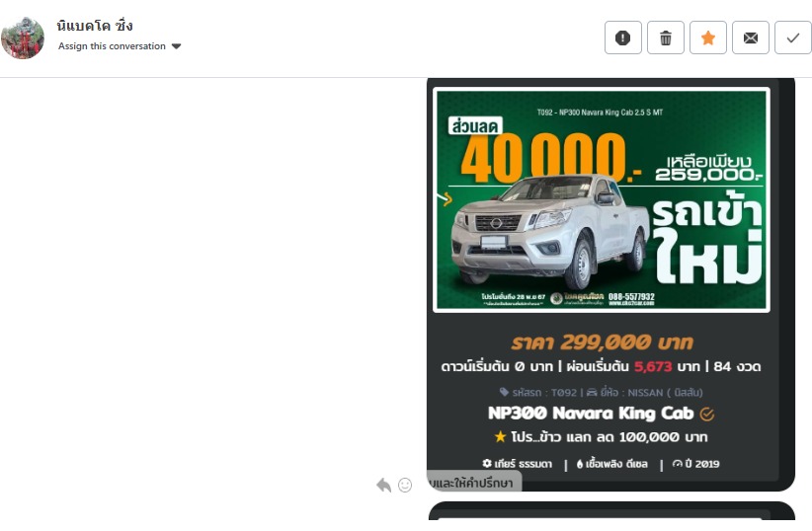Click the yellow star before the promo line
The image size is (812, 531).
click(x=500, y=437)
